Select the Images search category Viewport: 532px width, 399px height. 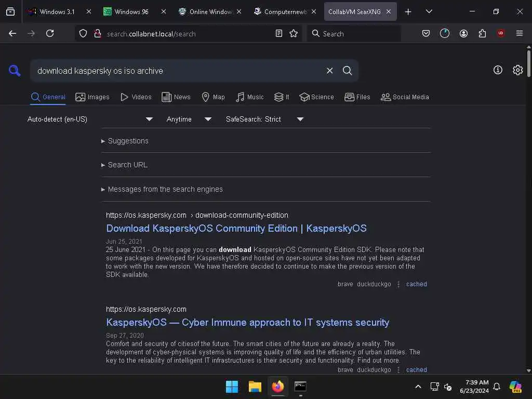coord(92,97)
